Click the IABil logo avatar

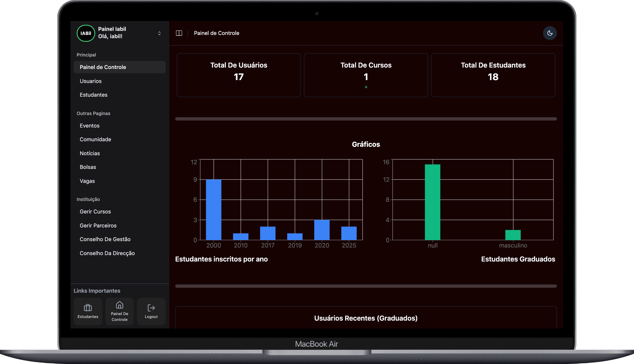pyautogui.click(x=86, y=33)
